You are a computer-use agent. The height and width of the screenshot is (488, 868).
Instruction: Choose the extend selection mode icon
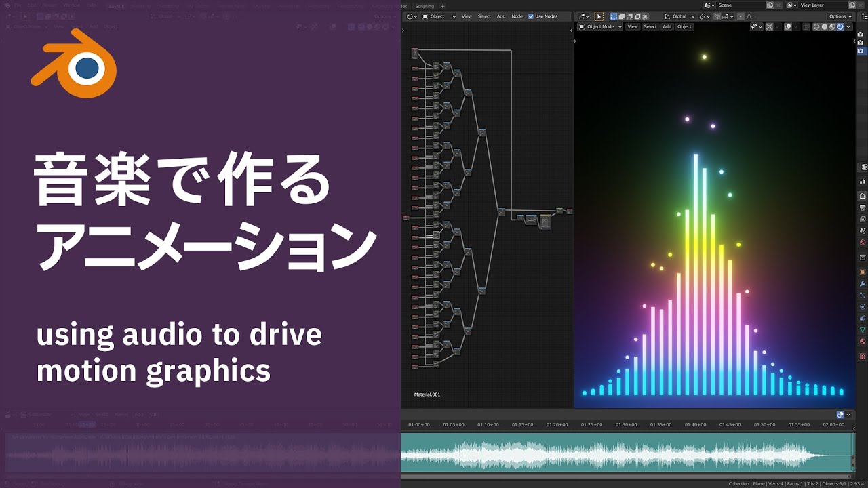(622, 16)
